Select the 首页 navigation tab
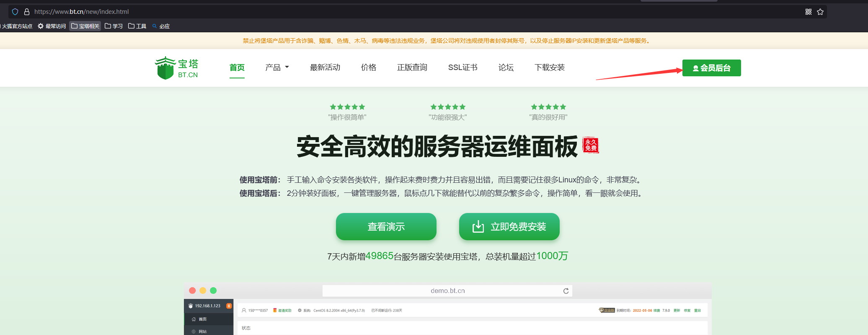The height and width of the screenshot is (335, 868). [237, 68]
